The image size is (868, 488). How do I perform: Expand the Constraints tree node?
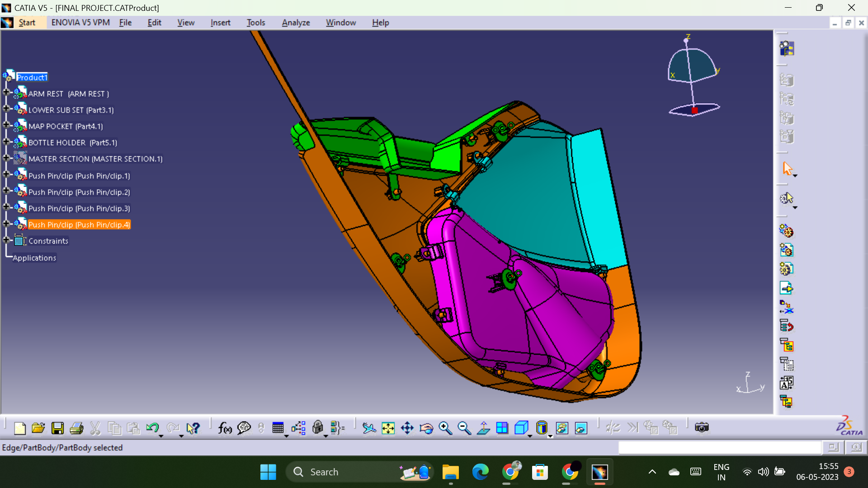6,240
